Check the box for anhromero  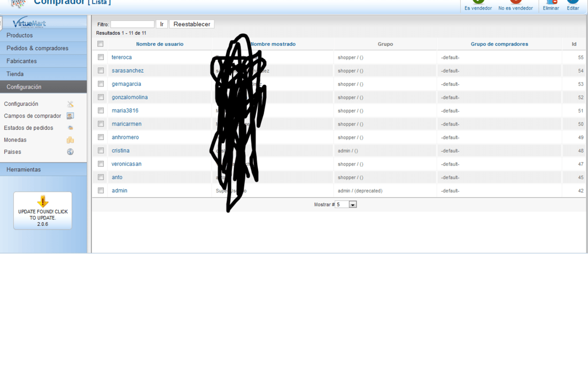point(101,137)
